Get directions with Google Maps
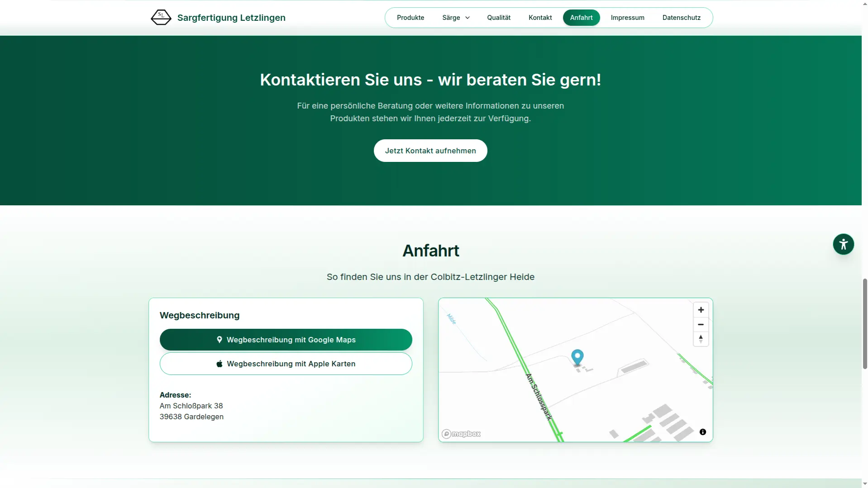This screenshot has height=488, width=868. tap(286, 340)
